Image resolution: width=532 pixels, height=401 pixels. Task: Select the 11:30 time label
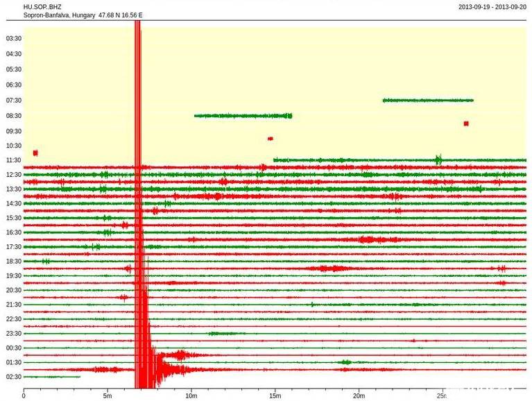click(14, 160)
